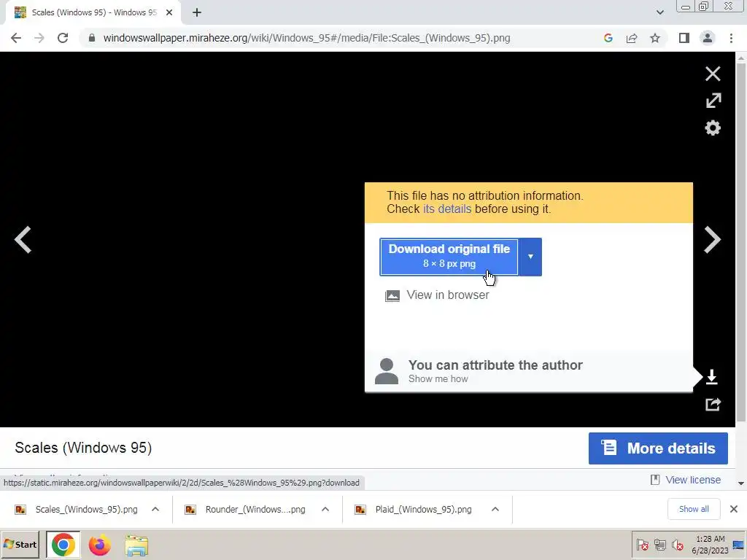The image size is (747, 560).
Task: Click the file type icon on the Plaid download
Action: (360, 510)
